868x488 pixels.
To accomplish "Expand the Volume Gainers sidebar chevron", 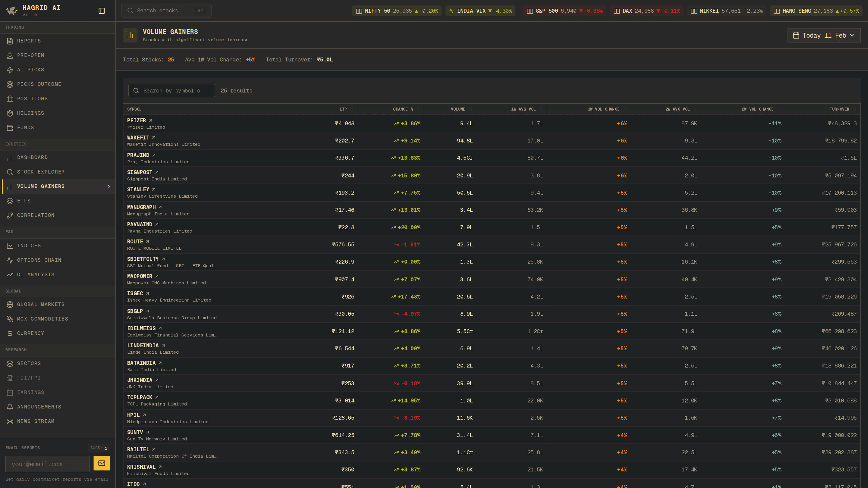I will coord(108,186).
